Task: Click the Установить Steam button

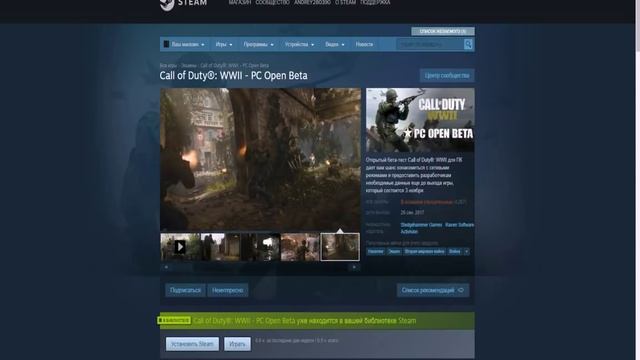Action: click(x=192, y=344)
